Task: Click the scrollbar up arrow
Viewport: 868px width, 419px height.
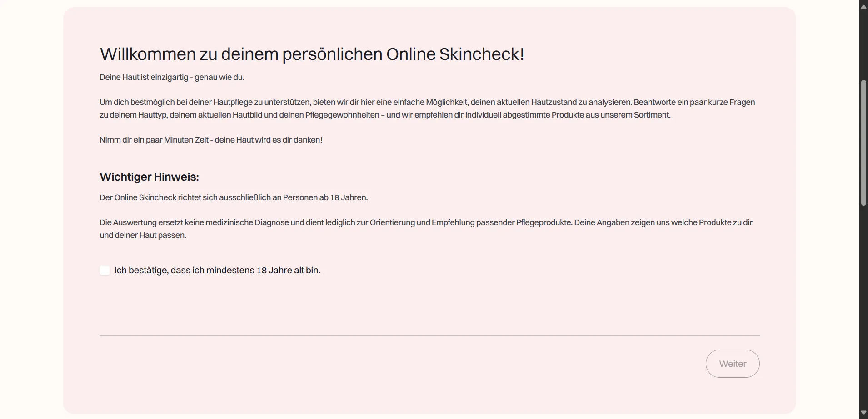Action: coord(863,6)
